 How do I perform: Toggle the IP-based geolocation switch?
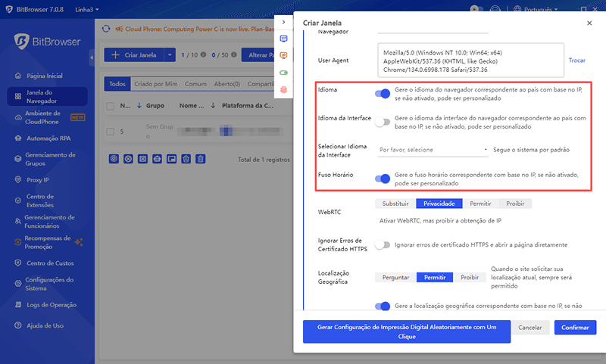click(x=383, y=306)
